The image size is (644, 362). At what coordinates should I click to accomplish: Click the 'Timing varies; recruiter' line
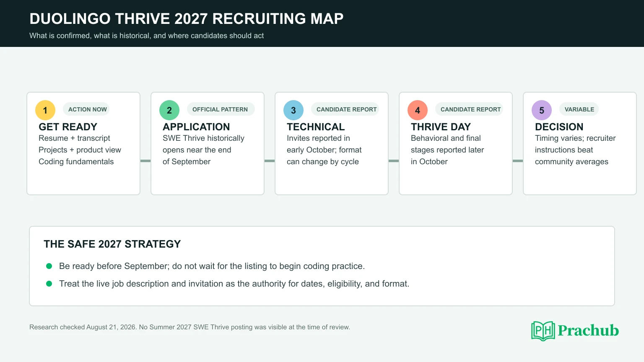click(575, 138)
